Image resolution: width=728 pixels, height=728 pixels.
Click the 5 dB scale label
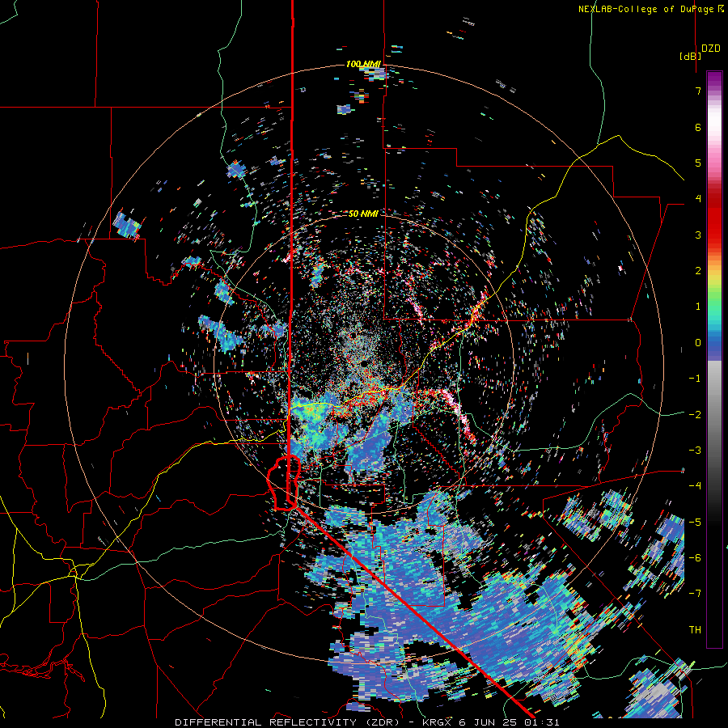pos(698,163)
